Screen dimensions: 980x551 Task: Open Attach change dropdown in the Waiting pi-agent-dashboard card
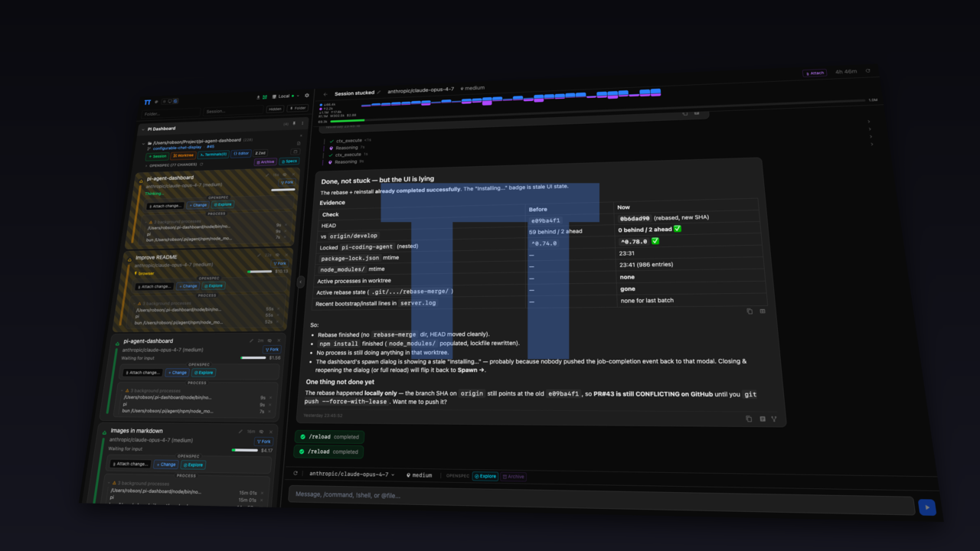(142, 373)
